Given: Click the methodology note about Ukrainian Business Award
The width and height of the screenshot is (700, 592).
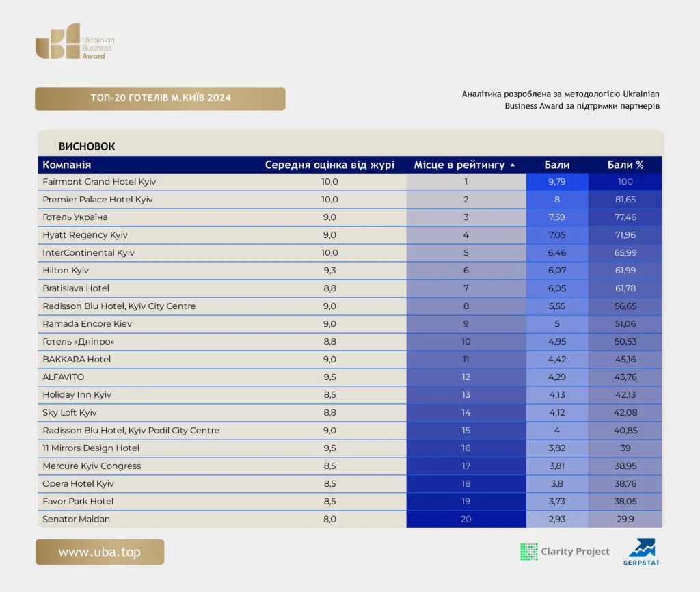Looking at the screenshot, I should pos(561,100).
